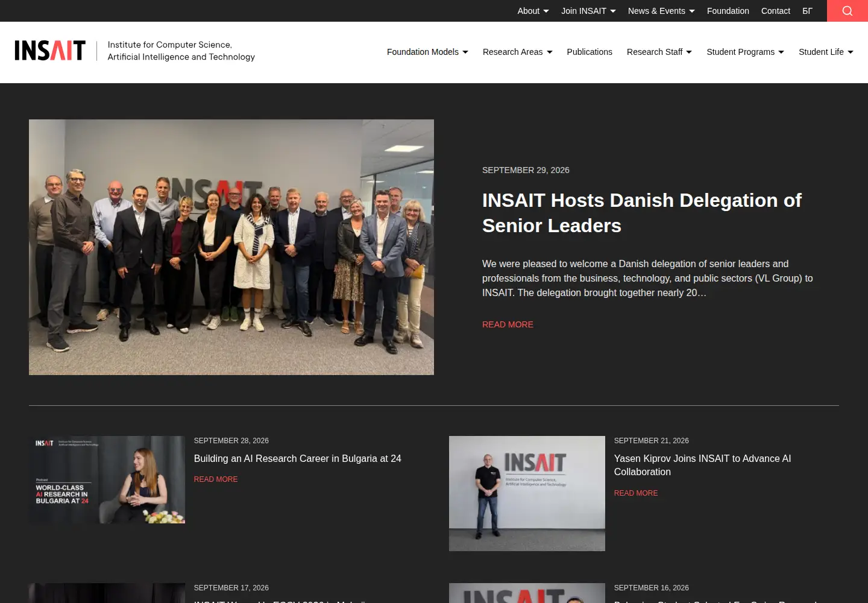Viewport: 868px width, 603px height.
Task: Open the search icon button
Action: click(848, 11)
